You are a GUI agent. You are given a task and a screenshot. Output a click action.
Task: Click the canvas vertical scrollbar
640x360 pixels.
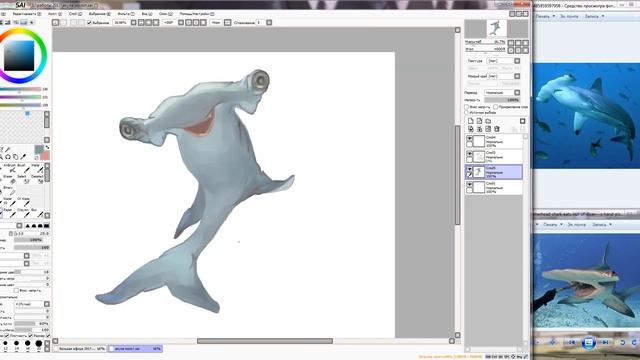(x=458, y=175)
